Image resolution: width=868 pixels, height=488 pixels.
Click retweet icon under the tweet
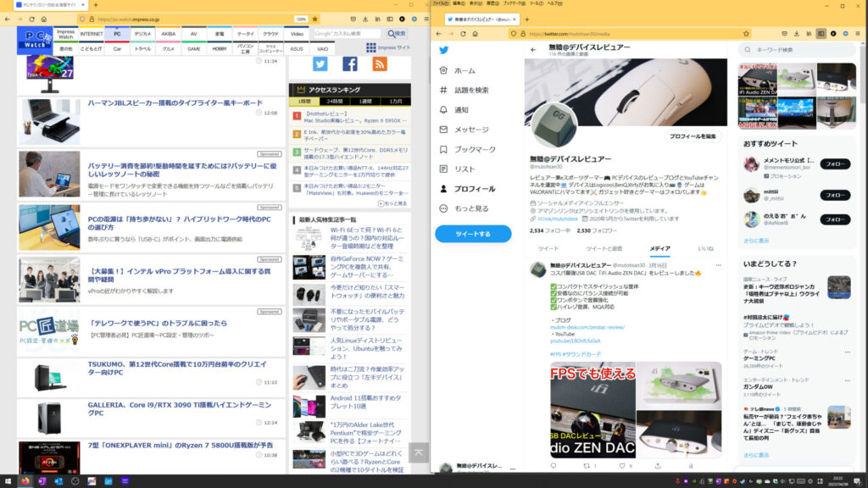587,466
